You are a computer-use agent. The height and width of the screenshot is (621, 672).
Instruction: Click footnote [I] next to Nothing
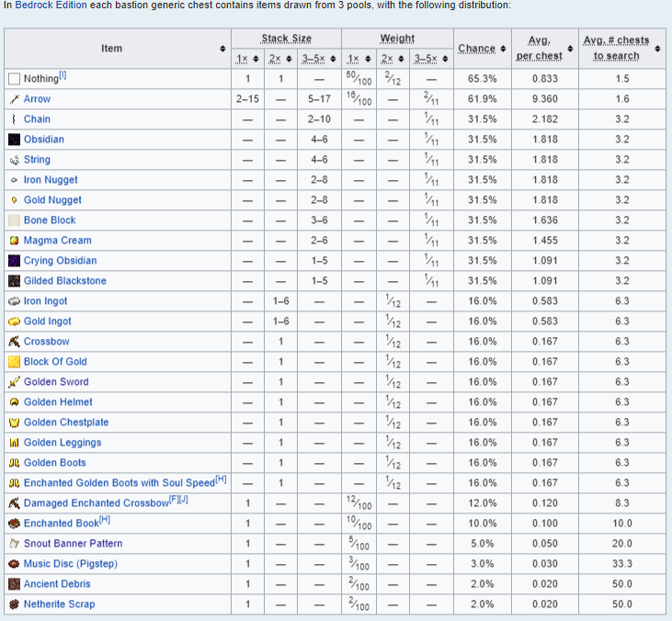(x=63, y=75)
